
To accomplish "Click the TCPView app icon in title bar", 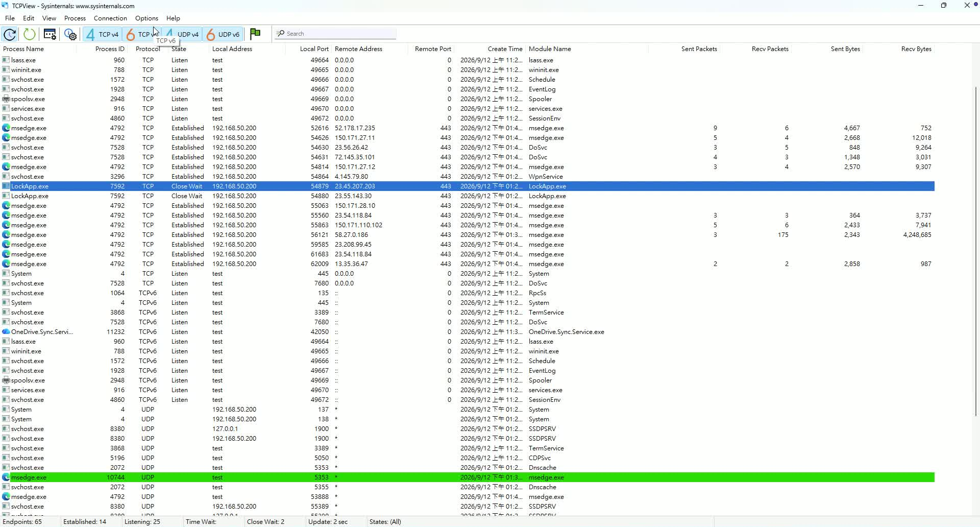I will coord(5,6).
